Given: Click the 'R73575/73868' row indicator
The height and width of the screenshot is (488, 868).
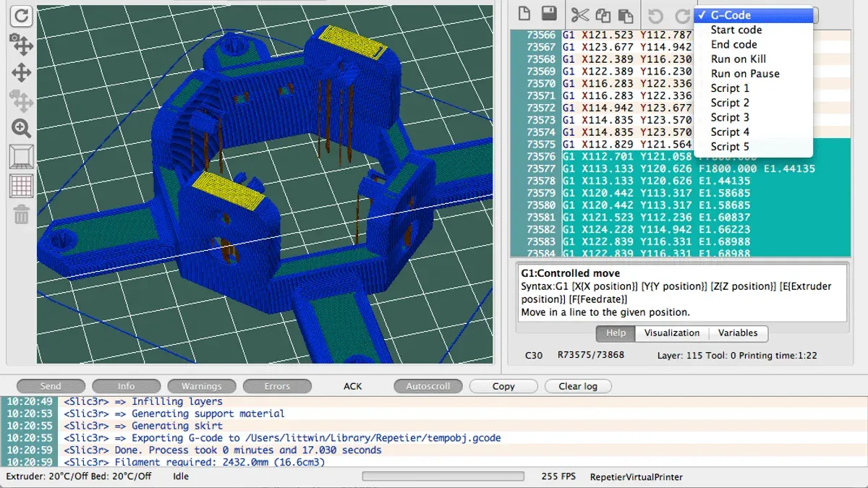Looking at the screenshot, I should click(591, 355).
